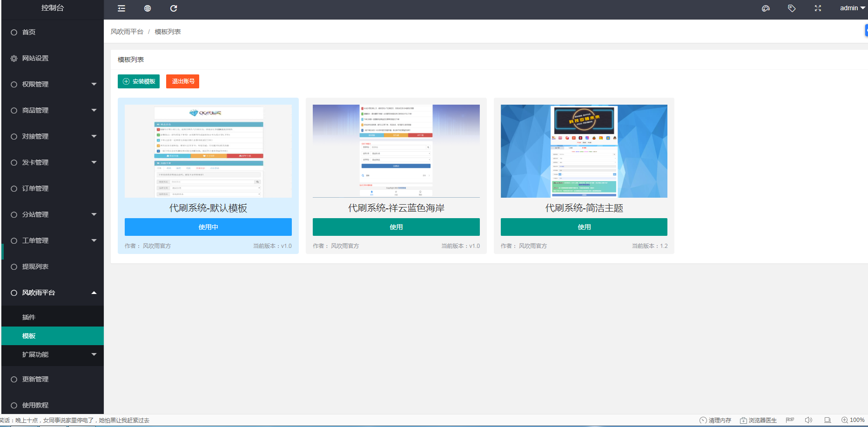
Task: Activate the 祥云蓝色海岸 template with 使用
Action: [x=396, y=227]
